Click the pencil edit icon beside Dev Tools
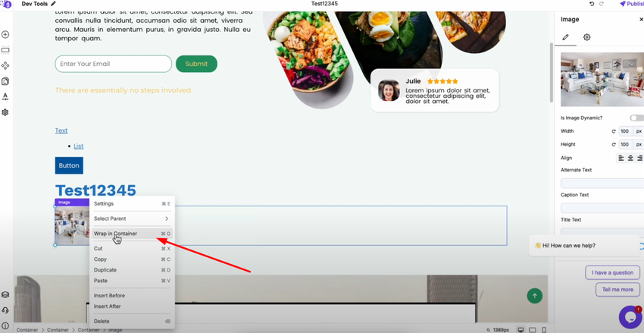The image size is (644, 333). pos(53,4)
